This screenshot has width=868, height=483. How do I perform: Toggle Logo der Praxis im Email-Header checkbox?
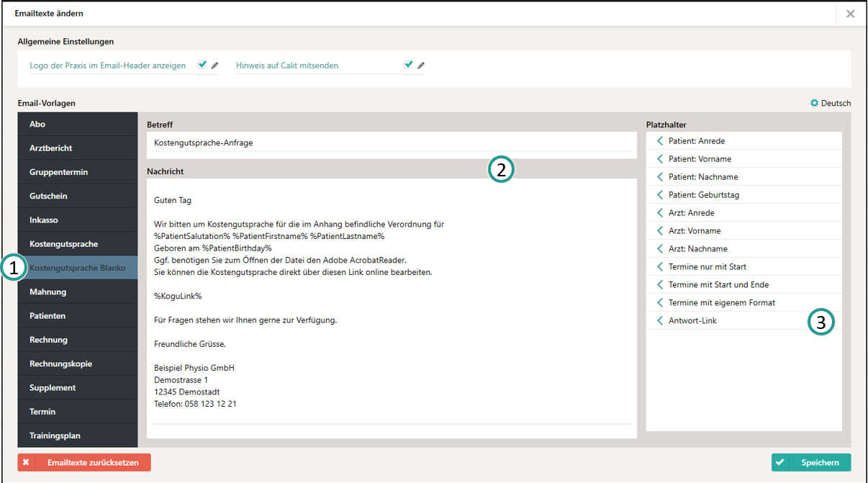pyautogui.click(x=202, y=65)
